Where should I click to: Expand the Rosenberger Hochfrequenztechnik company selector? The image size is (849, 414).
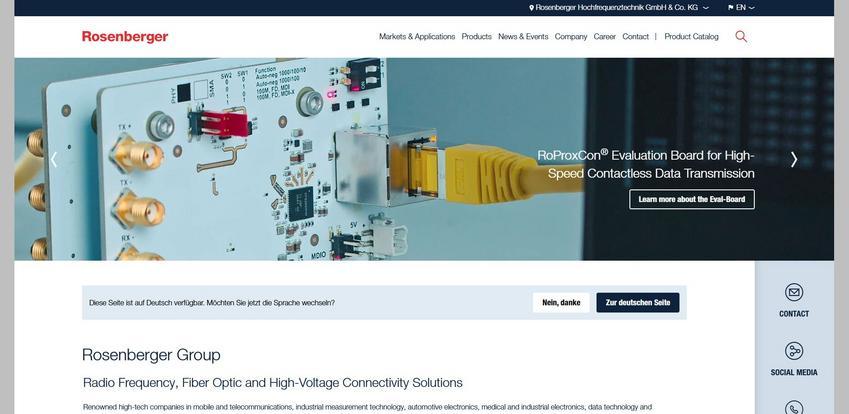(x=621, y=8)
